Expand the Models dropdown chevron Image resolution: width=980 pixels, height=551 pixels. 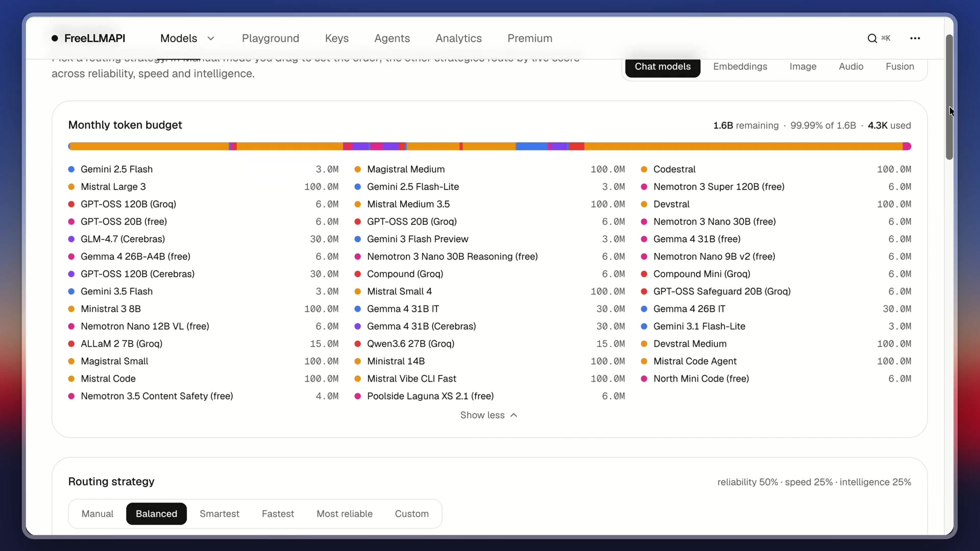[x=211, y=38]
